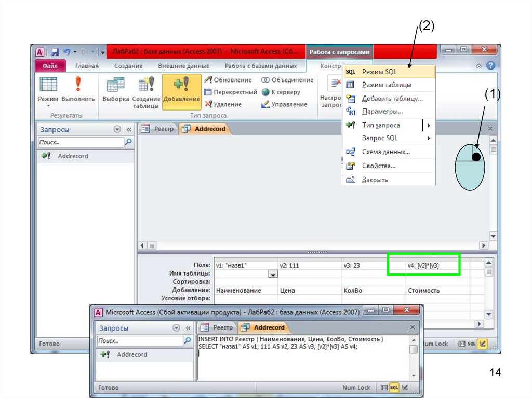The height and width of the screenshot is (398, 532).
Task: Open the Внешние данные ribbon tab
Action: [x=183, y=66]
